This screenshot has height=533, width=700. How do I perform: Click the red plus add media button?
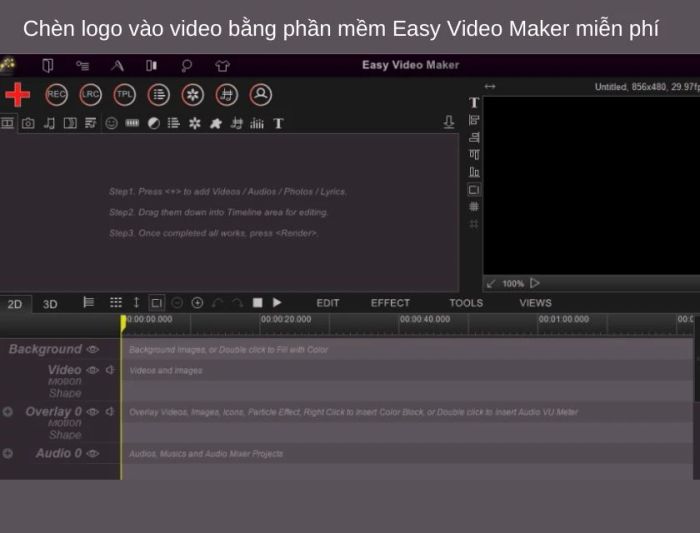pyautogui.click(x=17, y=95)
